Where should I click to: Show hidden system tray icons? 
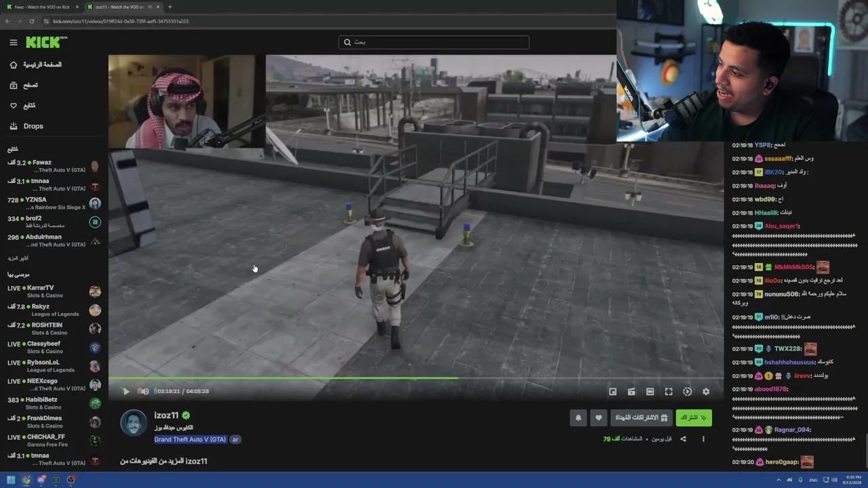coord(778,480)
